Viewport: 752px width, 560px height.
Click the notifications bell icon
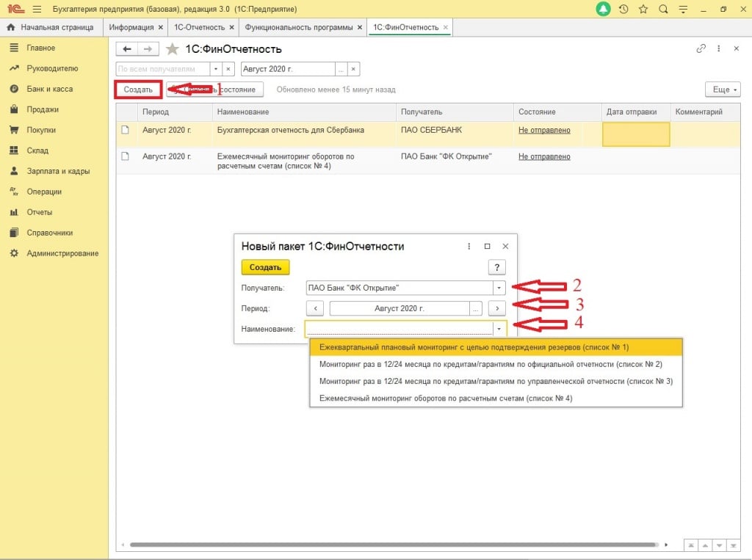tap(603, 10)
